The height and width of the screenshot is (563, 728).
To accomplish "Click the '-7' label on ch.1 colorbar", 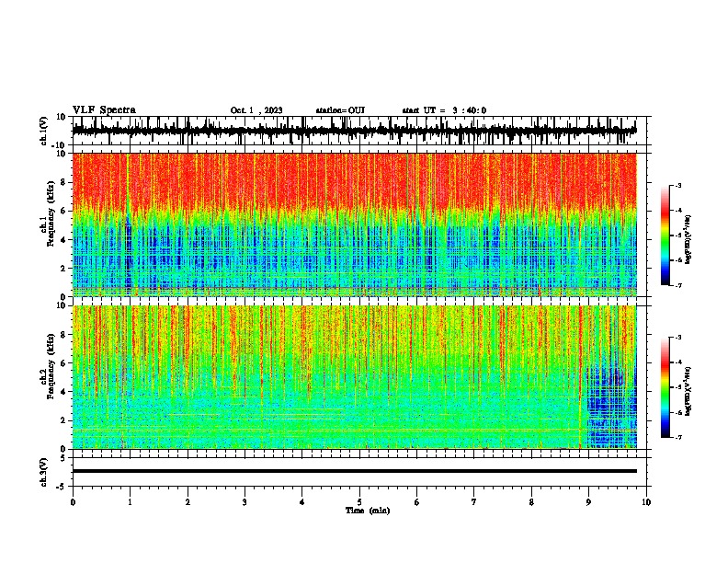I will click(x=677, y=285).
